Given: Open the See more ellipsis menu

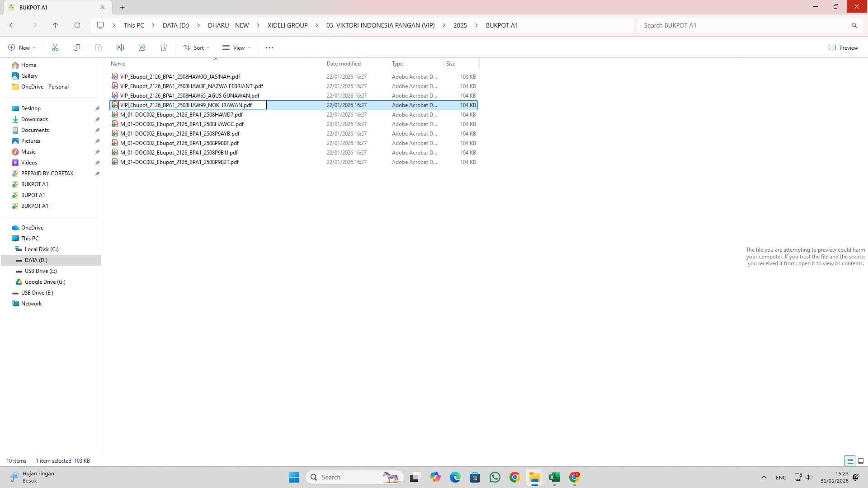Looking at the screenshot, I should click(x=269, y=47).
